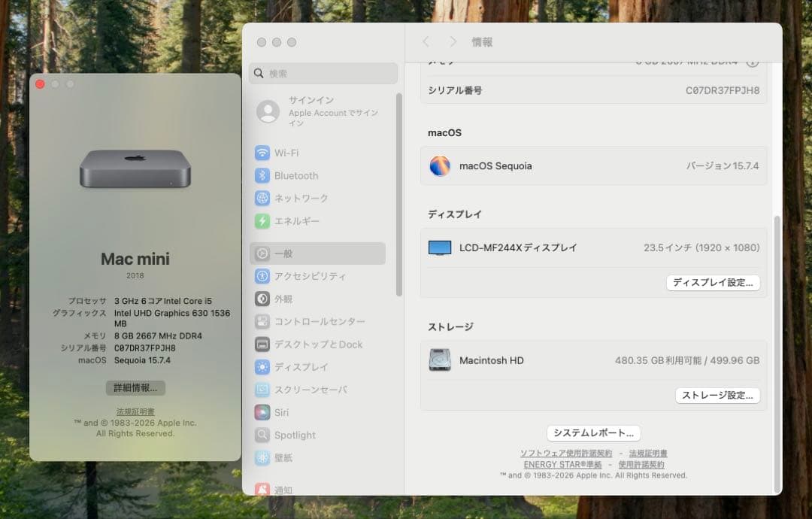Select ネットワーク label in sidebar
This screenshot has width=812, height=519.
pyautogui.click(x=301, y=199)
